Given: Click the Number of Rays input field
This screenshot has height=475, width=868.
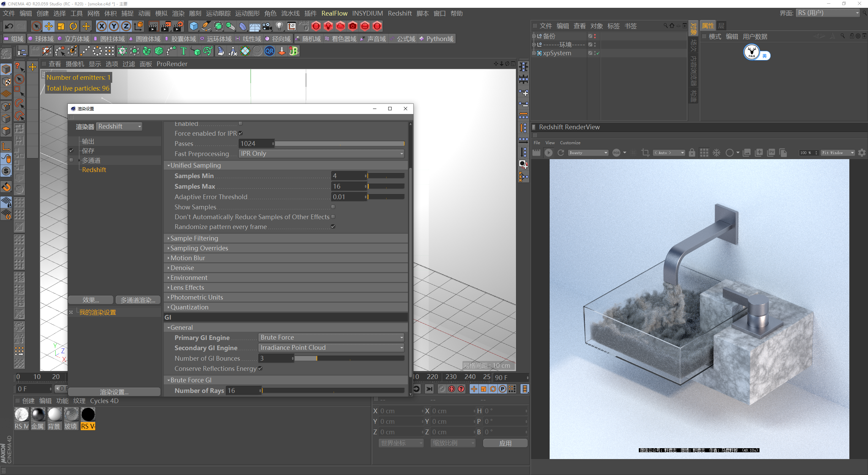Looking at the screenshot, I should [x=243, y=391].
